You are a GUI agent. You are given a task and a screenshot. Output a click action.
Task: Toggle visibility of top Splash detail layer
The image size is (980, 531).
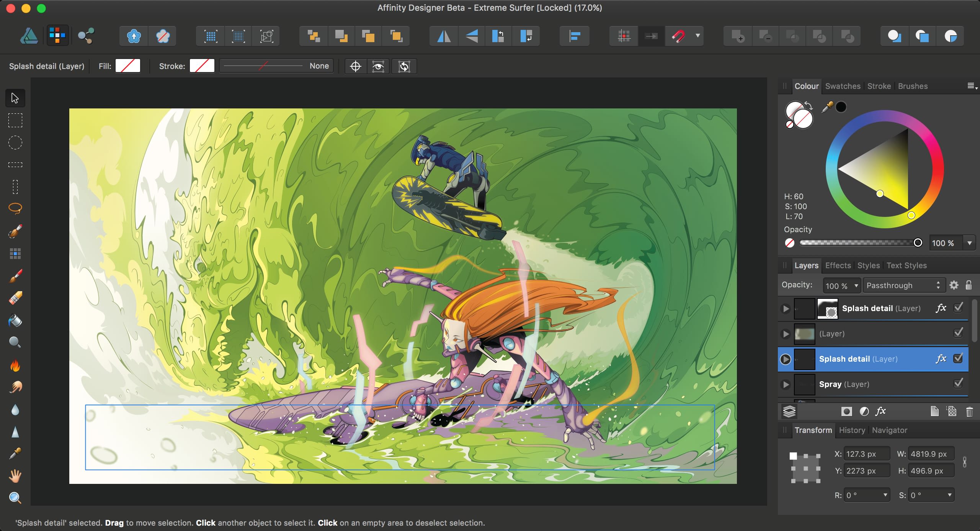(958, 308)
